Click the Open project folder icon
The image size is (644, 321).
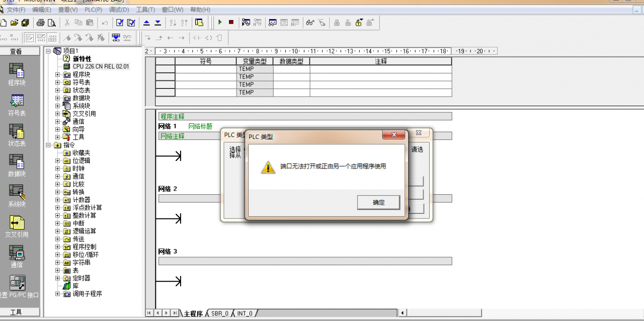click(14, 23)
